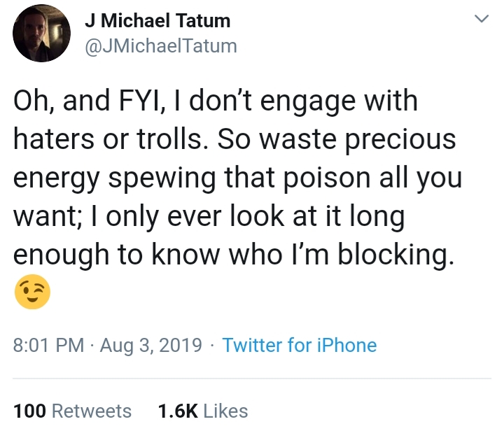Click the word 'blocking.' in the tweet
504x438 pixels.
pyautogui.click(x=396, y=255)
